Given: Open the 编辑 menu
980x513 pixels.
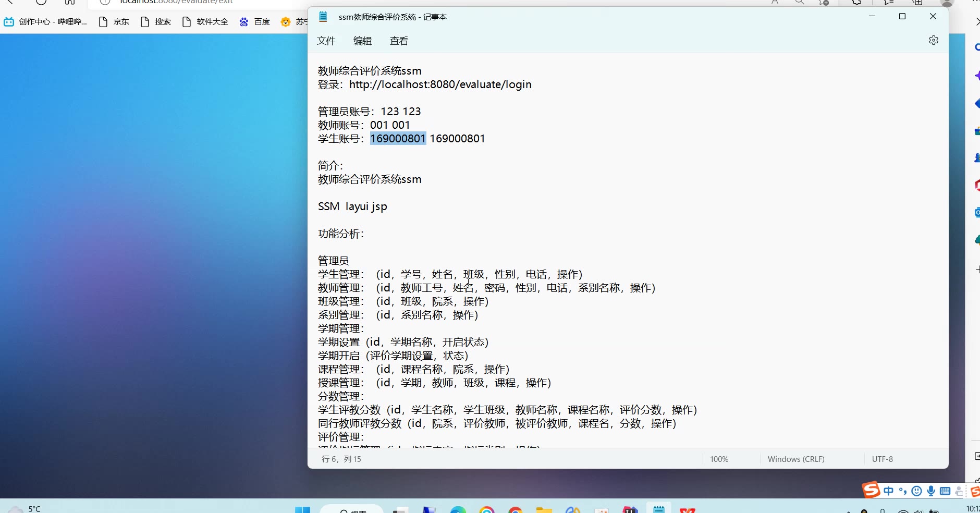Looking at the screenshot, I should coord(362,41).
